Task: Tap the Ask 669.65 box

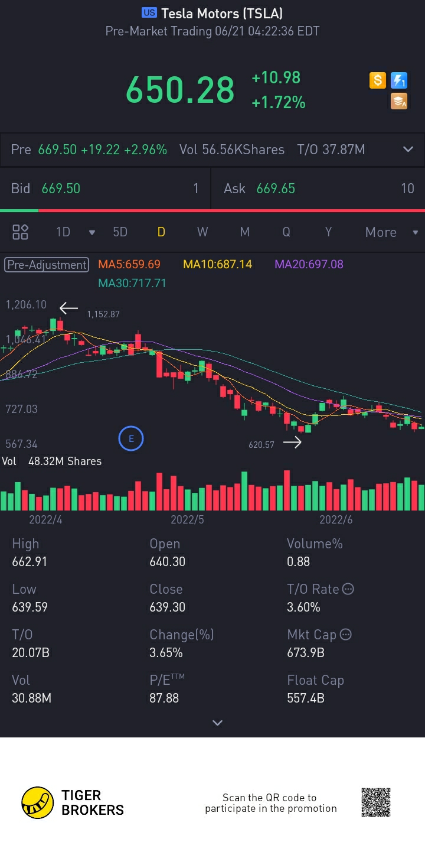Action: point(318,188)
